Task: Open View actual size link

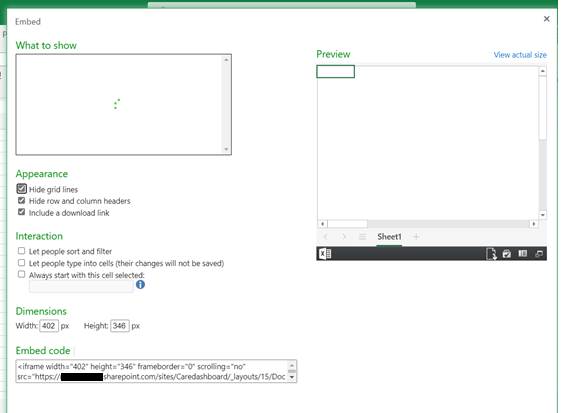Action: [x=520, y=55]
